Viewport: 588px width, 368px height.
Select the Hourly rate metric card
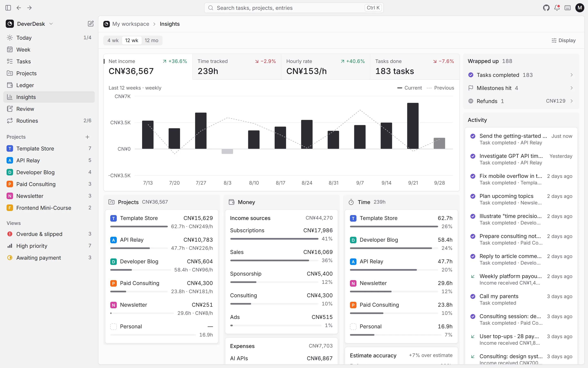click(326, 67)
